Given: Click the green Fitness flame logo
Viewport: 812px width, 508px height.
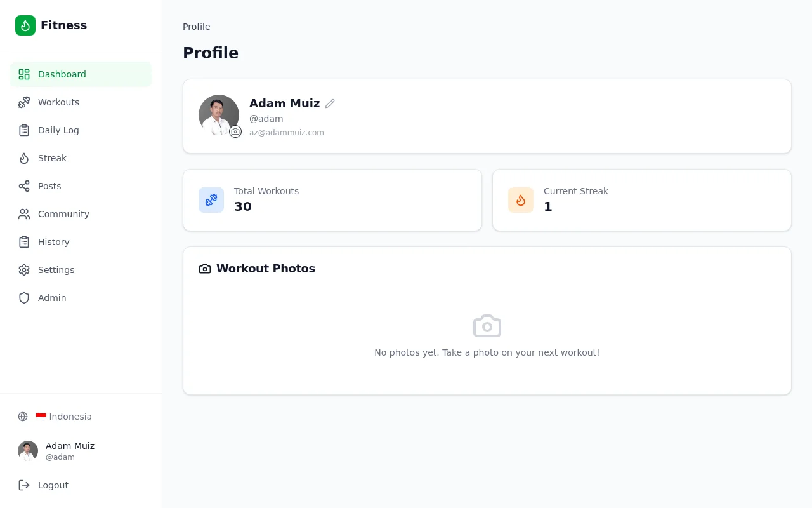Looking at the screenshot, I should point(25,25).
